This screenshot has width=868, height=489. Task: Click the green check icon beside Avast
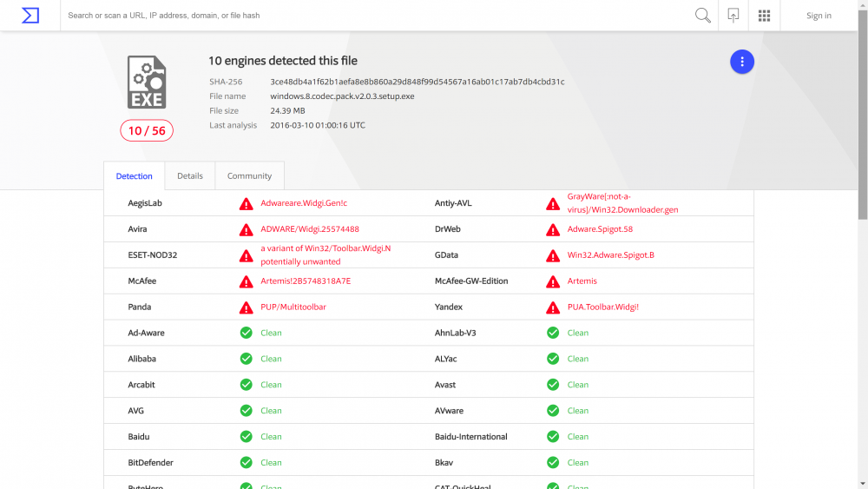click(x=553, y=385)
